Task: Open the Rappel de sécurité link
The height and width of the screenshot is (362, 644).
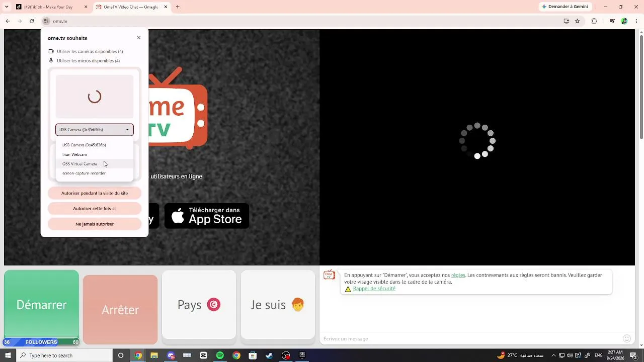Action: click(374, 289)
